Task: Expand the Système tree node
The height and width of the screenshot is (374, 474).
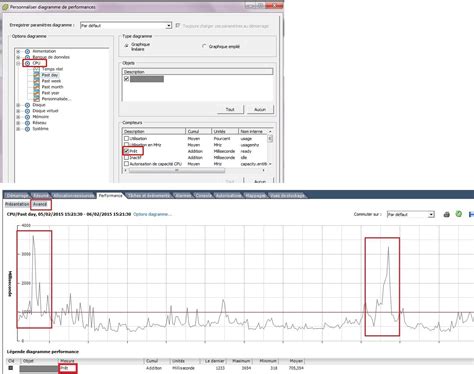Action: 18,129
